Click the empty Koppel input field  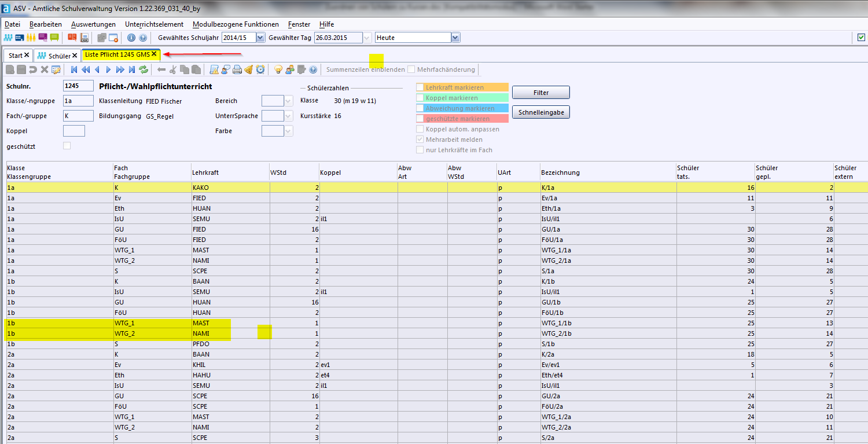[x=73, y=131]
